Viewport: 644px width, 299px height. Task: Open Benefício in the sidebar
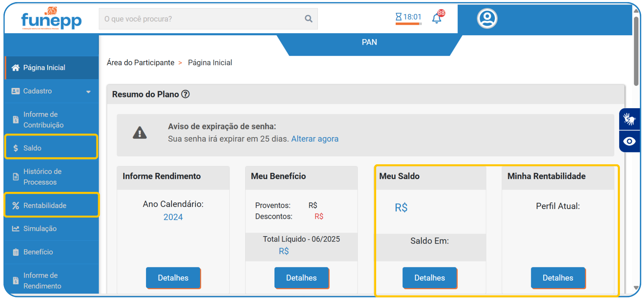(52, 252)
